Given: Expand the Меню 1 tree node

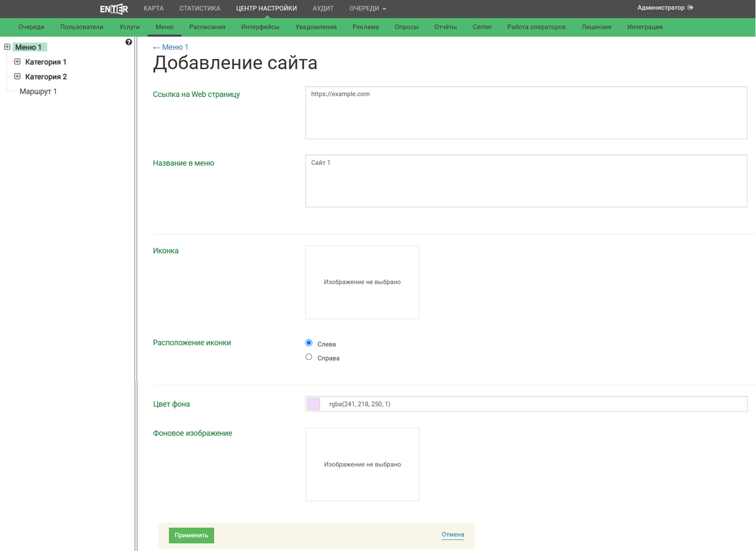Looking at the screenshot, I should pyautogui.click(x=7, y=47).
